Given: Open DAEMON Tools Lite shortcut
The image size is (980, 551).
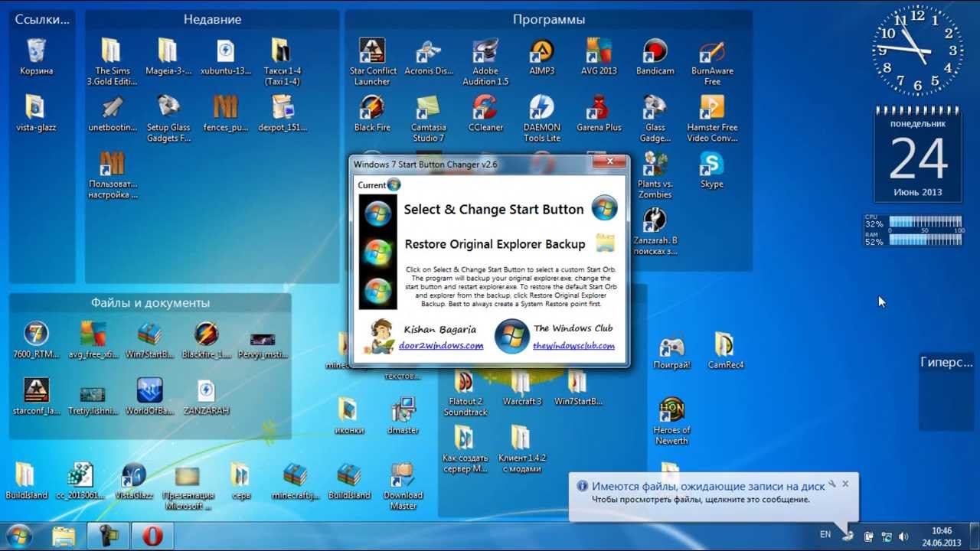Looking at the screenshot, I should pos(542,119).
